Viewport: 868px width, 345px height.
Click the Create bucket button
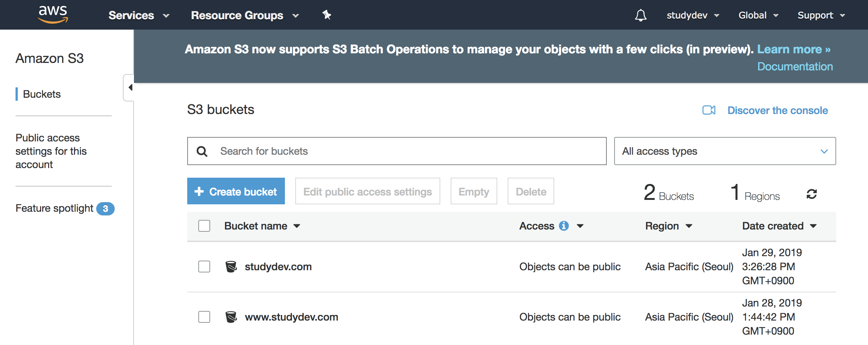(x=236, y=191)
